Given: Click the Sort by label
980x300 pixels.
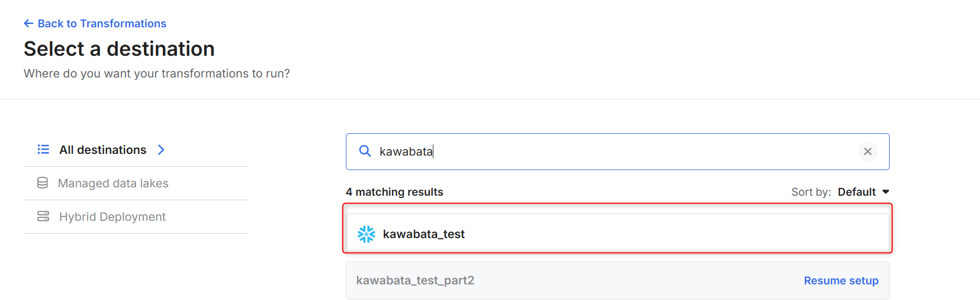Looking at the screenshot, I should (810, 192).
